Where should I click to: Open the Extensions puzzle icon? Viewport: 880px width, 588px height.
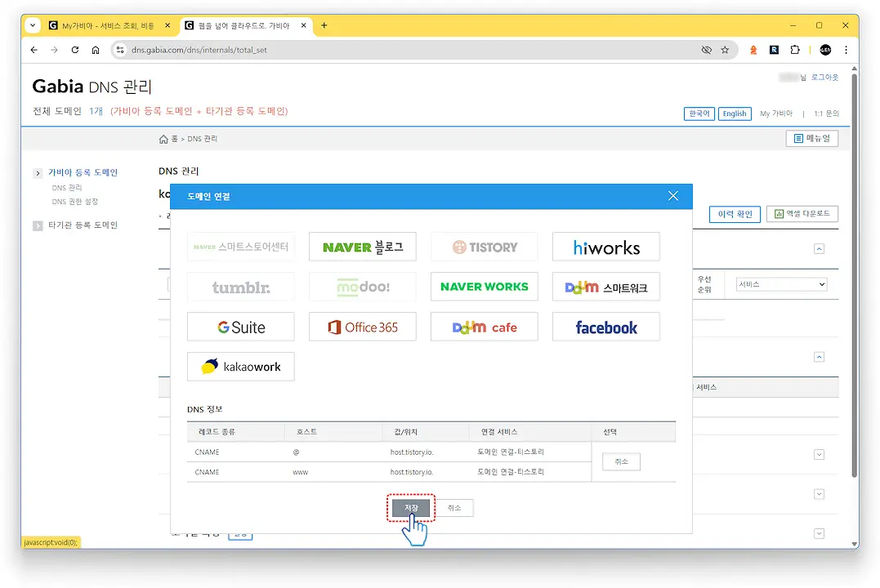click(x=795, y=50)
